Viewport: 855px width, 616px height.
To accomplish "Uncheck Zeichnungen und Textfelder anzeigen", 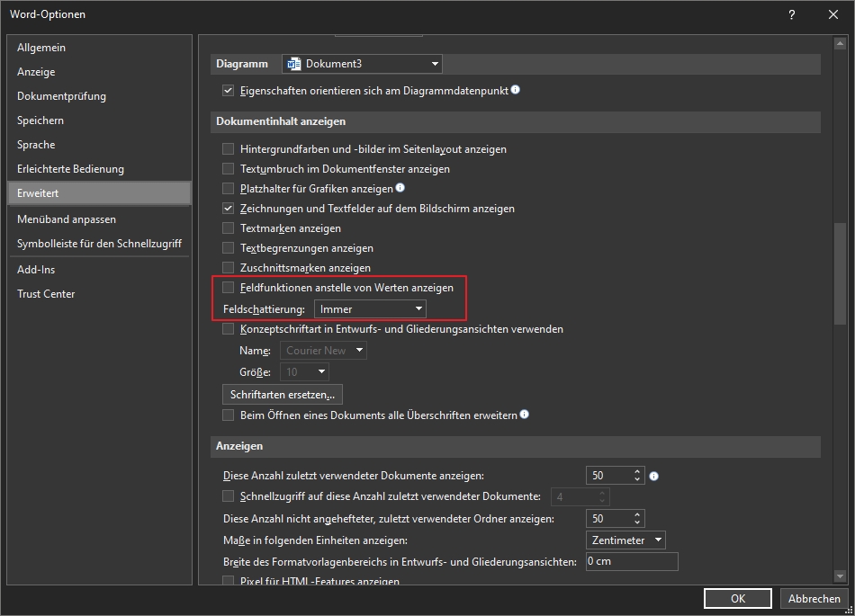I will [228, 208].
